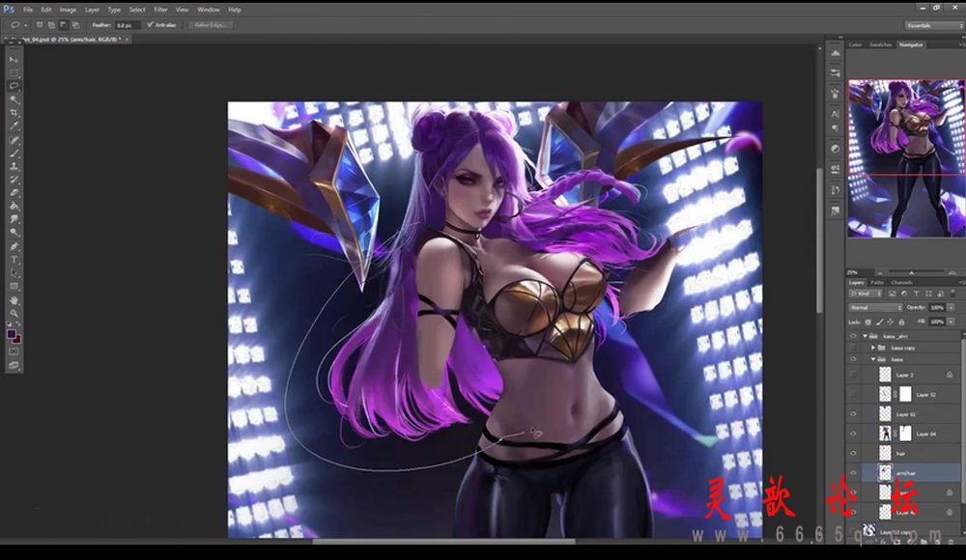Expand the kaisa copy group
966x560 pixels.
click(873, 348)
